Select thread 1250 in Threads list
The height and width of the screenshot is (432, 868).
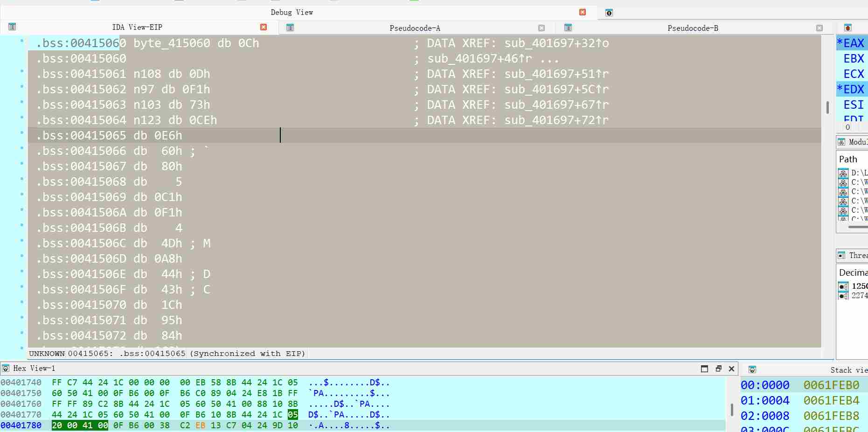[x=859, y=286]
